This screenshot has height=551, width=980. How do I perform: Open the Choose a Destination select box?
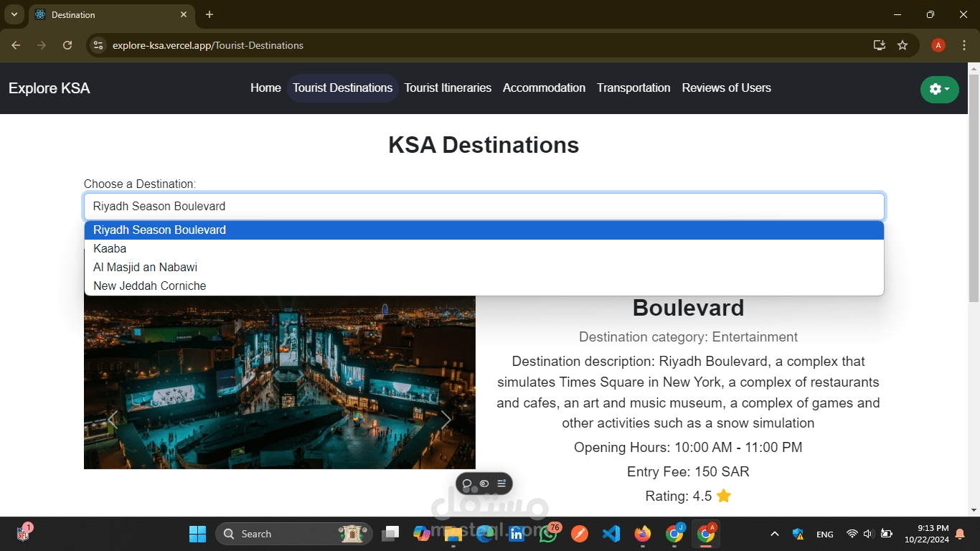point(484,206)
